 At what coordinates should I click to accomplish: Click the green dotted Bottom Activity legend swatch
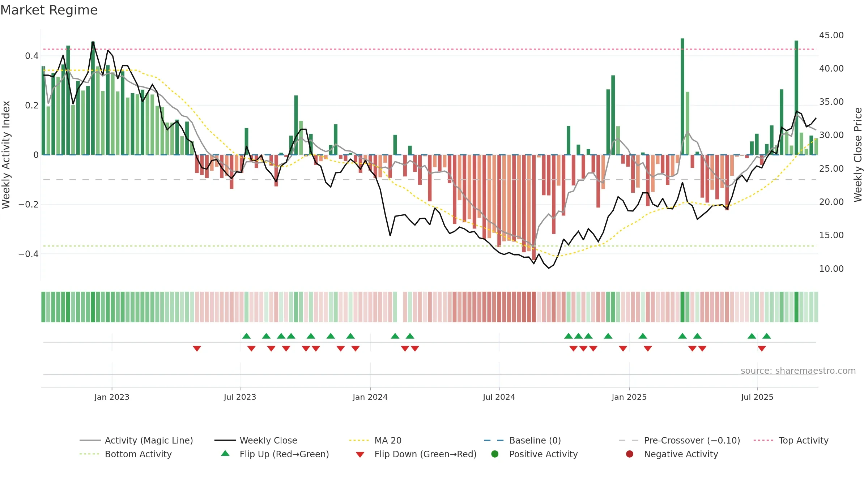[89, 454]
